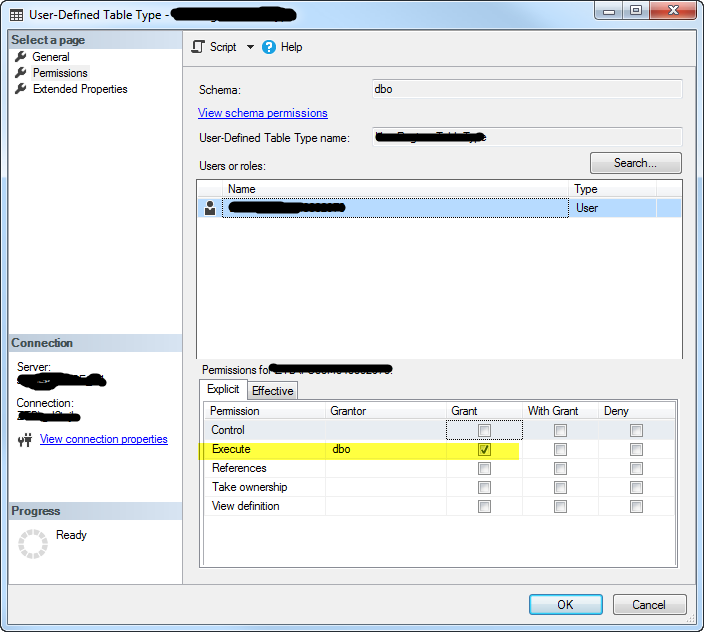Check Deny for References permission

[x=636, y=469]
